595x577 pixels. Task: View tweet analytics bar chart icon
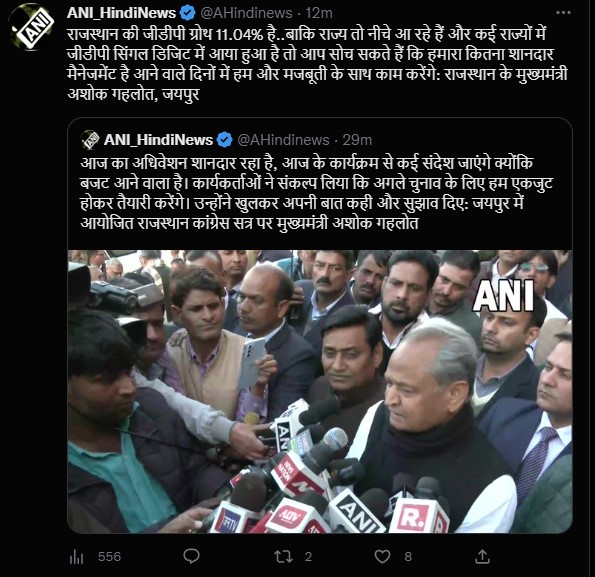[x=77, y=557]
